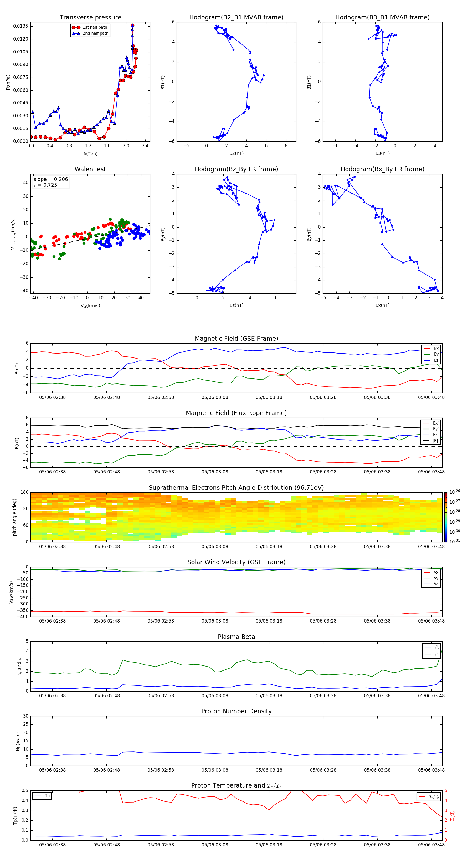
Task: Click the -400 tick on Vsw axis
Action: click(22, 617)
